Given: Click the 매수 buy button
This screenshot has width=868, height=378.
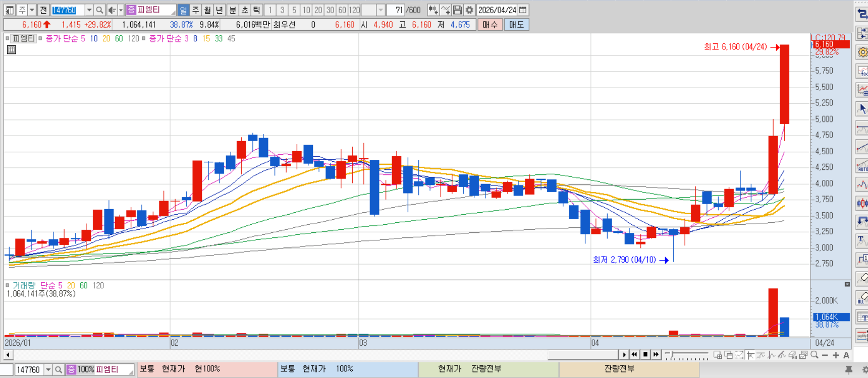Looking at the screenshot, I should 490,25.
